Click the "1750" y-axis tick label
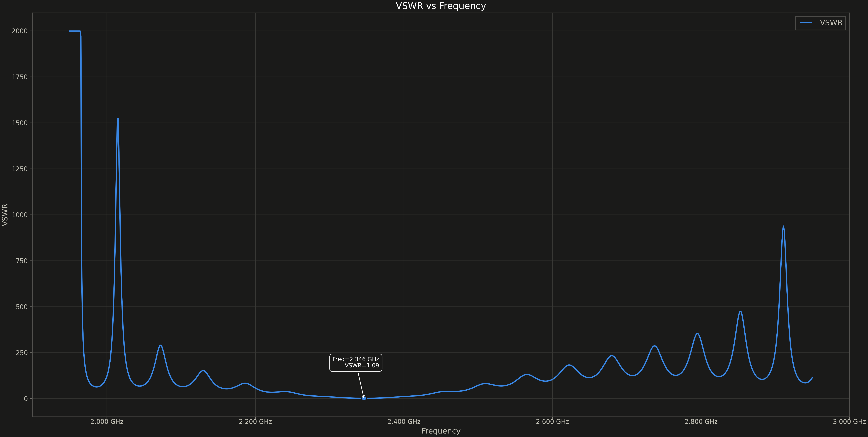The width and height of the screenshot is (868, 437). (20, 77)
